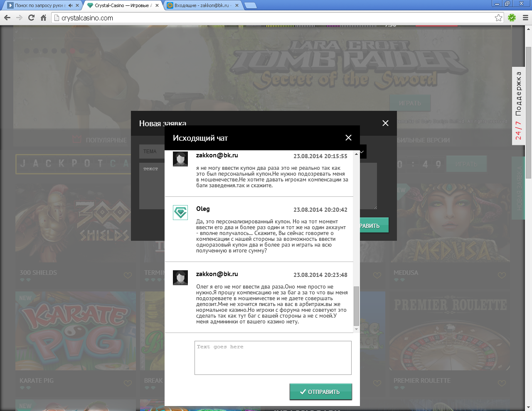This screenshot has width=532, height=411.
Task: Click ОТПРАВИТЬ in the Новая заявка dialog
Action: click(374, 225)
